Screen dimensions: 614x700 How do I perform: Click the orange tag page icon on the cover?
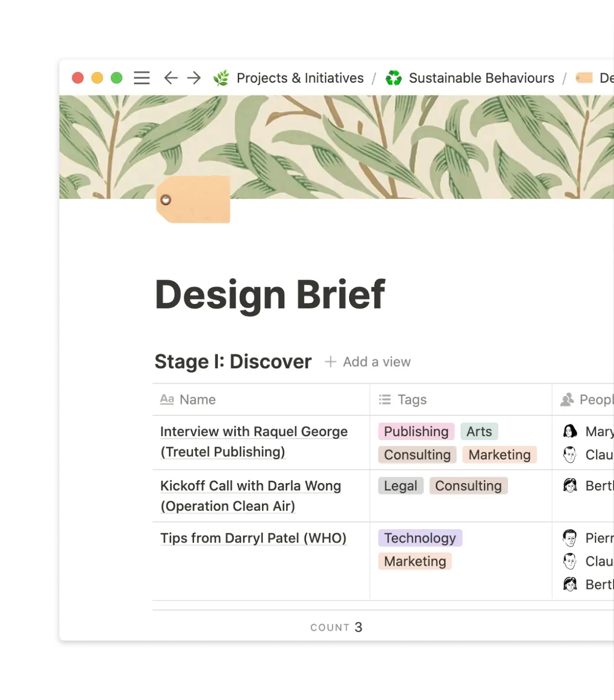(x=194, y=200)
